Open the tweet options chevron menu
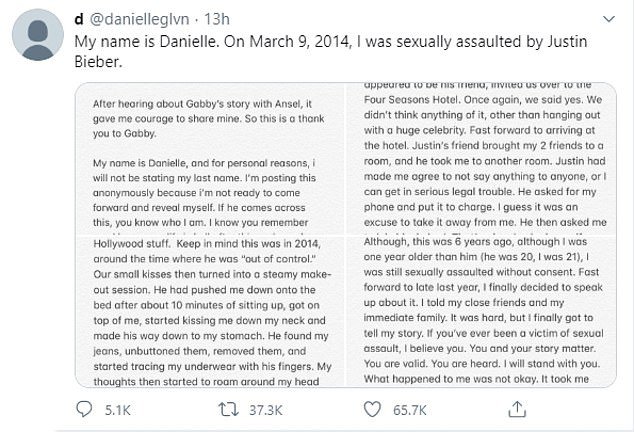Image resolution: width=634 pixels, height=432 pixels. tap(608, 19)
